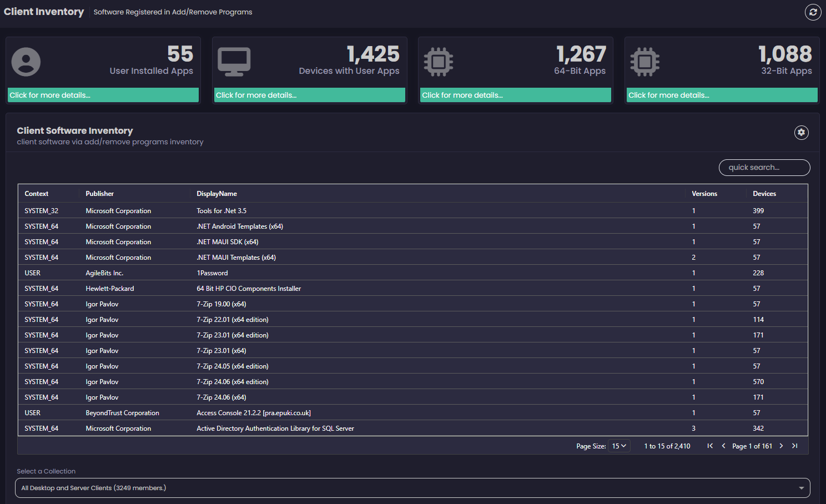
Task: Open the Client Software Inventory settings gear
Action: click(x=801, y=133)
